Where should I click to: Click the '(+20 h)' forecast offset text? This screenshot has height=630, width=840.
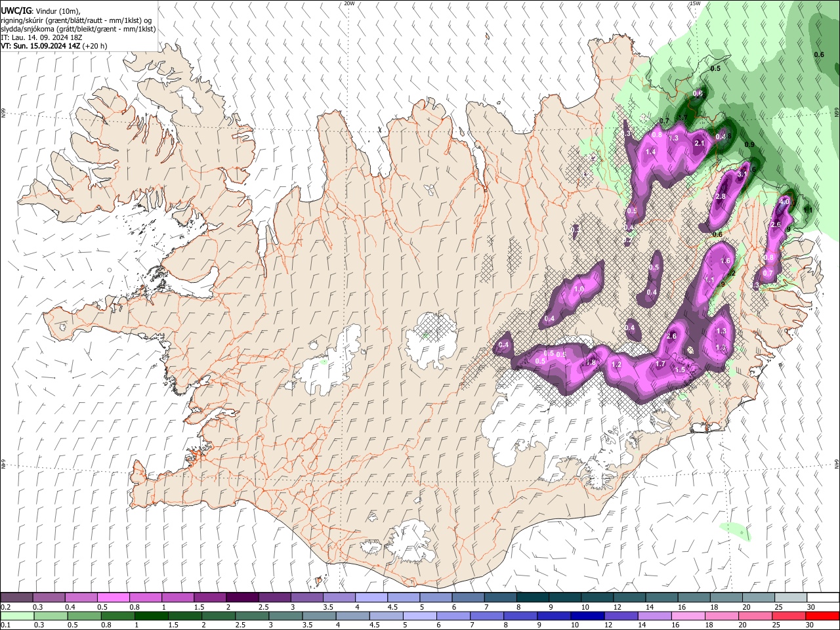tap(95, 46)
